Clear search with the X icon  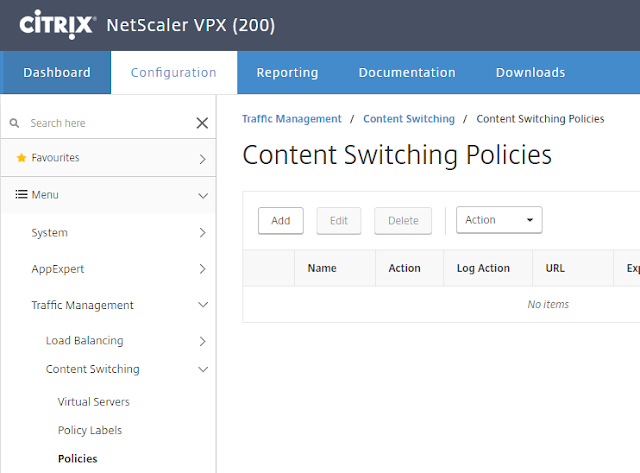click(x=202, y=123)
